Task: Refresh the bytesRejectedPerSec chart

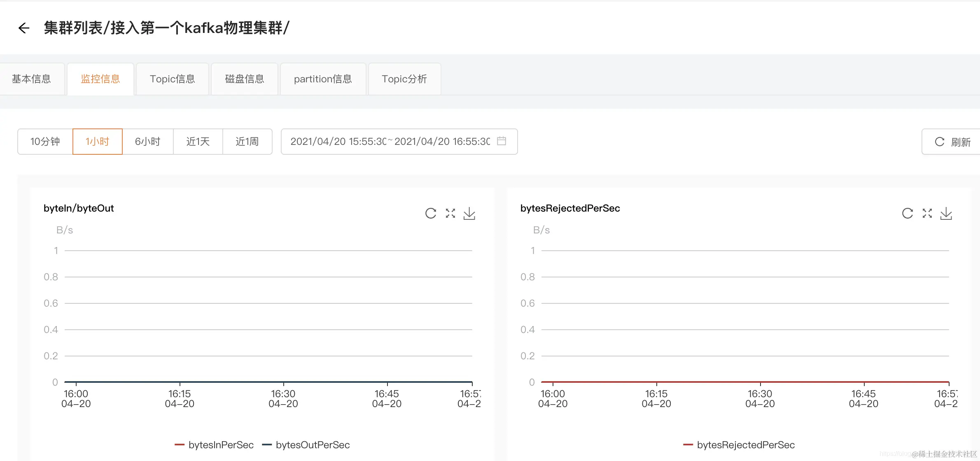Action: (x=907, y=213)
